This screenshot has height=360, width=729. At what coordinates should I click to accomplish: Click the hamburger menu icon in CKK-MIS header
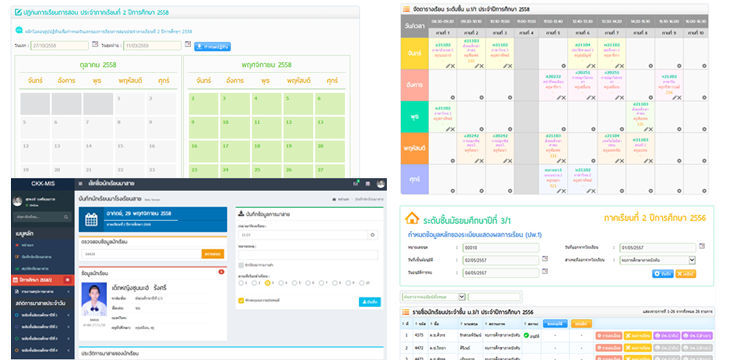pos(80,184)
